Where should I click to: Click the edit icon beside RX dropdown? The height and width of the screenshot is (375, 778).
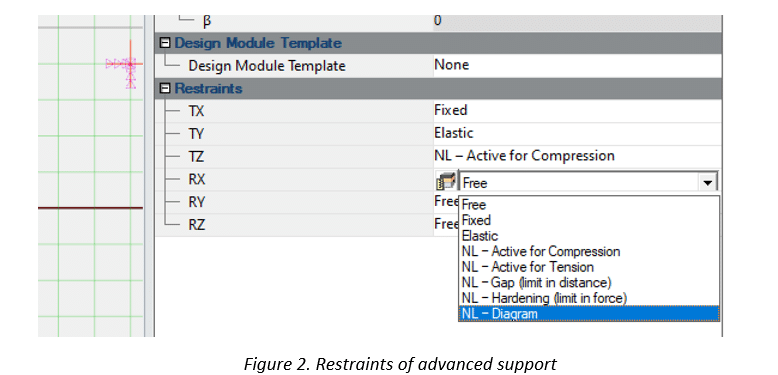click(446, 182)
